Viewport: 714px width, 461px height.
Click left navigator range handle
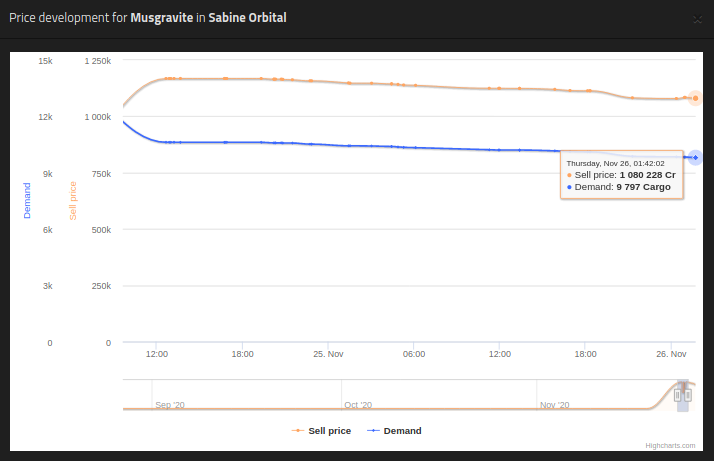(678, 395)
